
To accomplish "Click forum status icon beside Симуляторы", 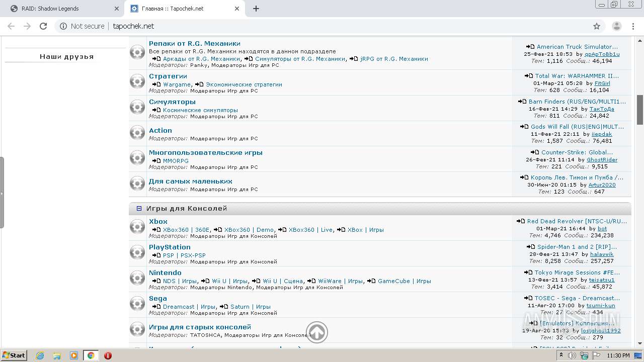I will pos(137,107).
